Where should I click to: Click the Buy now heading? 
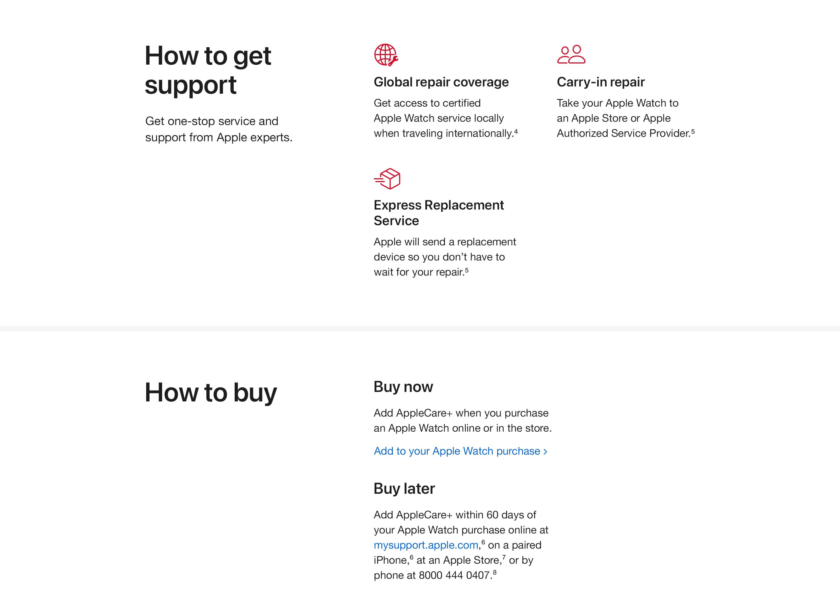pyautogui.click(x=403, y=387)
